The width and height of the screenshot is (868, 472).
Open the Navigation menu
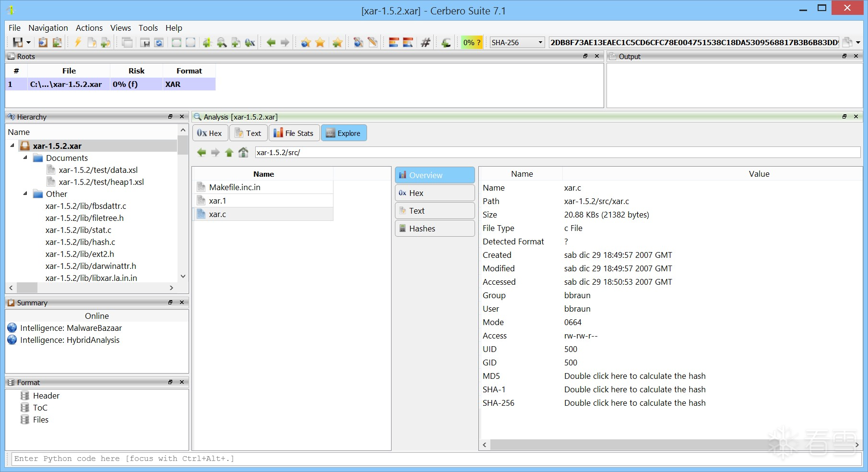coord(48,28)
